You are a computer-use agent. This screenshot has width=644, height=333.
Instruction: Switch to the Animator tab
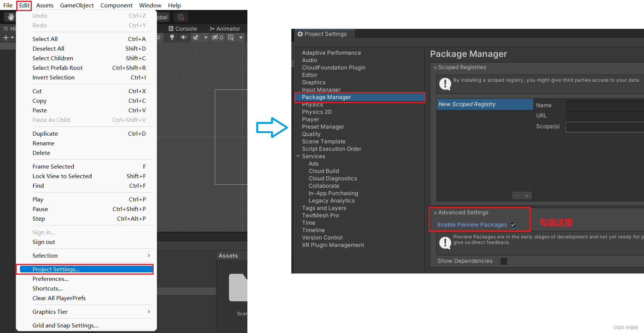(x=225, y=28)
